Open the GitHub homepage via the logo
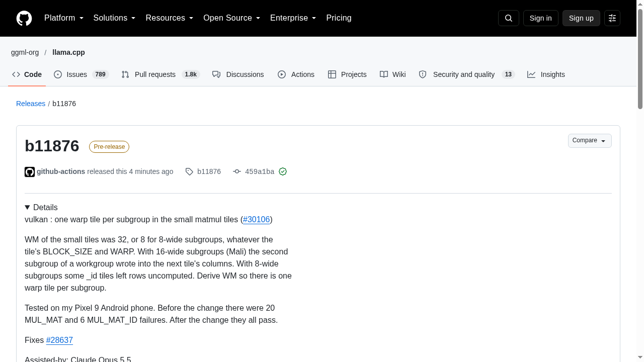The image size is (644, 362). (24, 18)
